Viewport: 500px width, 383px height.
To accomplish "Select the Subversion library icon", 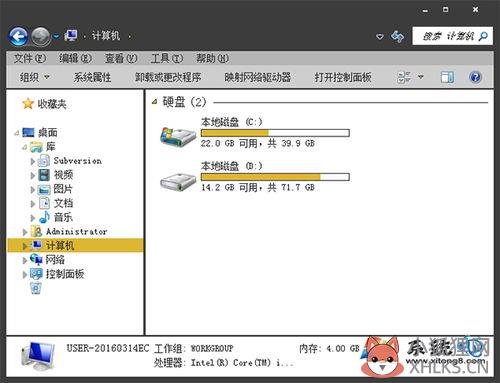I will coord(44,161).
